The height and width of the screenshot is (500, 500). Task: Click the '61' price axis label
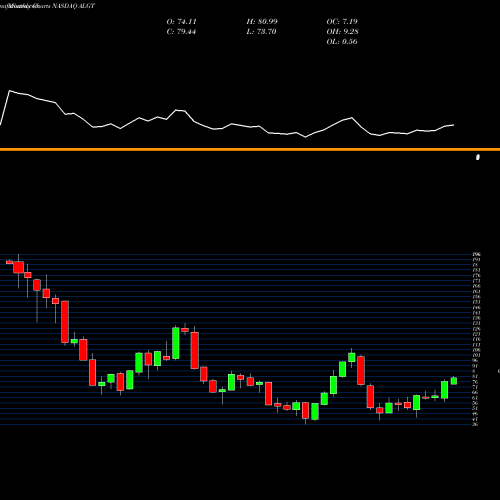point(475,398)
